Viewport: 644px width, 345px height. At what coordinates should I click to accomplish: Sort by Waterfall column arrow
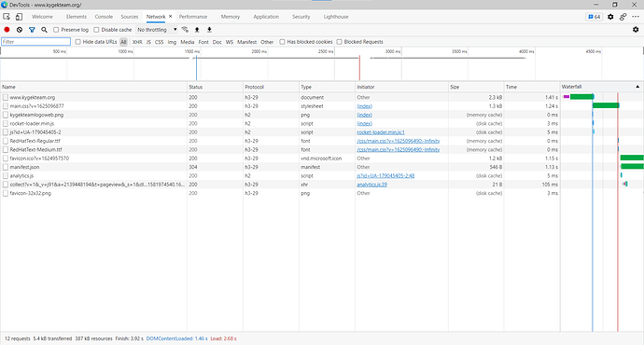point(637,87)
